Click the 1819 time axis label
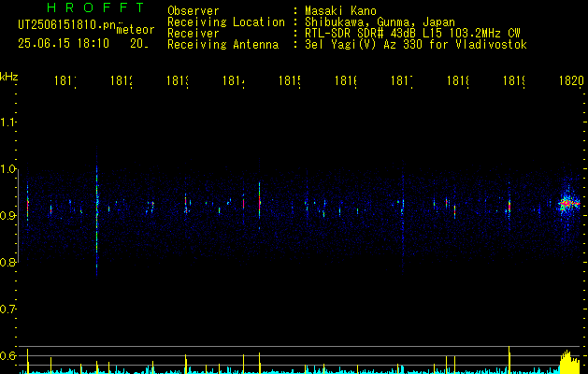The width and height of the screenshot is (588, 374). point(514,80)
